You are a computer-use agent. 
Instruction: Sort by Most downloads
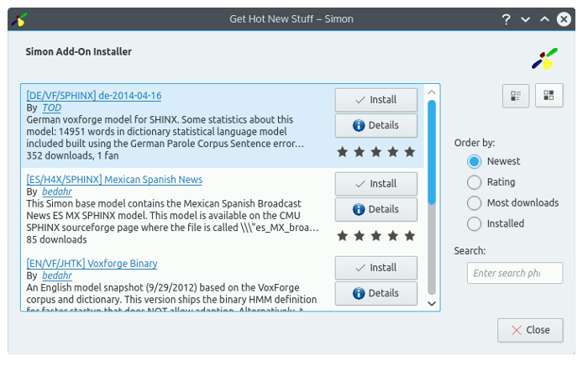click(x=474, y=203)
